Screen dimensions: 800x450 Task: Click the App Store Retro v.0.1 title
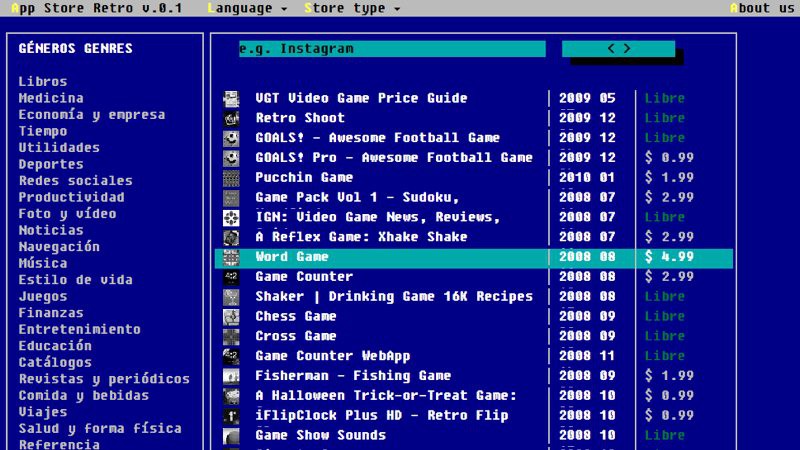click(96, 8)
